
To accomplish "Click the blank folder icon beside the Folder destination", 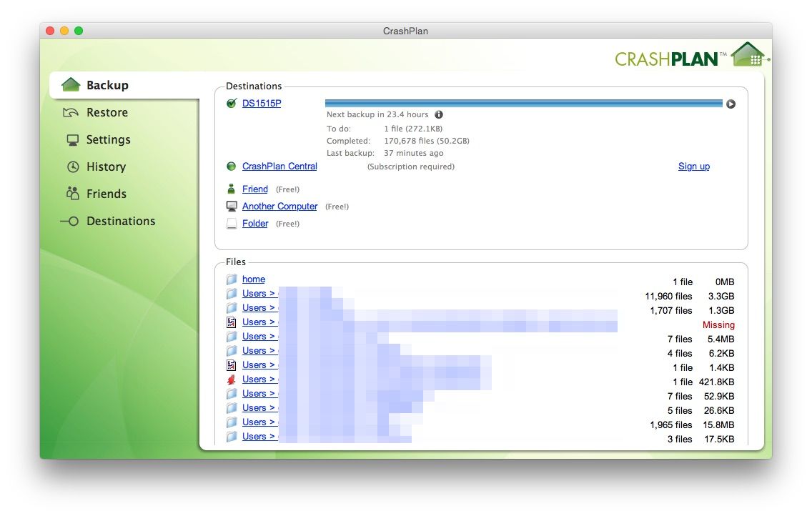I will (x=232, y=224).
